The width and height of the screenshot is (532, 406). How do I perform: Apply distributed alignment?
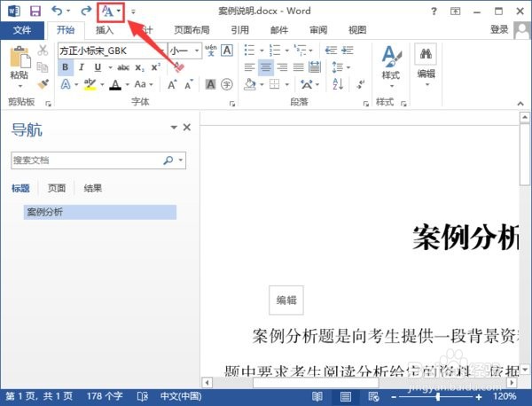[x=315, y=67]
